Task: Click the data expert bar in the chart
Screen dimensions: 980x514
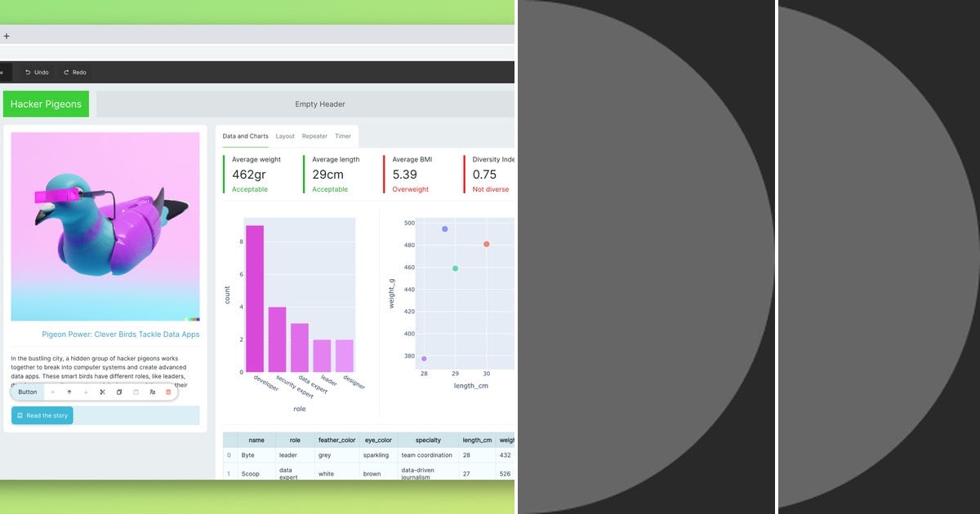Action: 300,348
